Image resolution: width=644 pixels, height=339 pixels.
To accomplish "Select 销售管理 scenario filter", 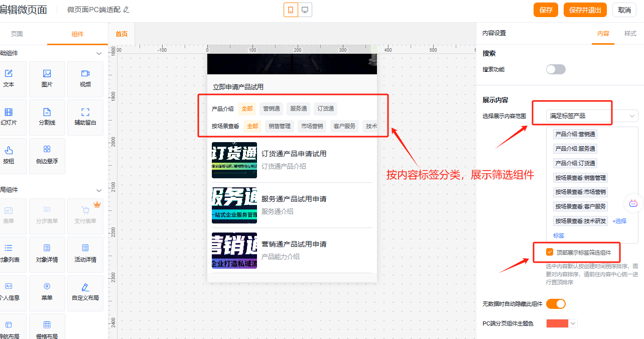I will click(280, 126).
